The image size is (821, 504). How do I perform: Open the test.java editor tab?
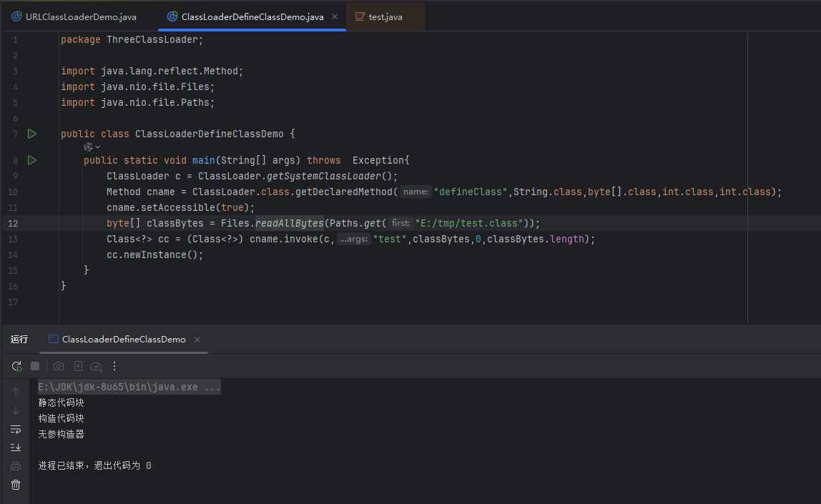coord(385,16)
